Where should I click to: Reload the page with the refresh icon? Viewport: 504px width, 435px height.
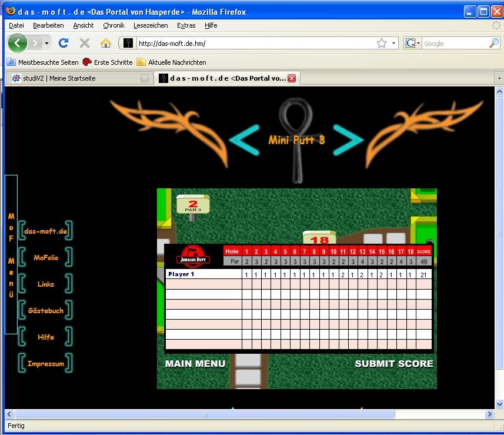(x=64, y=43)
